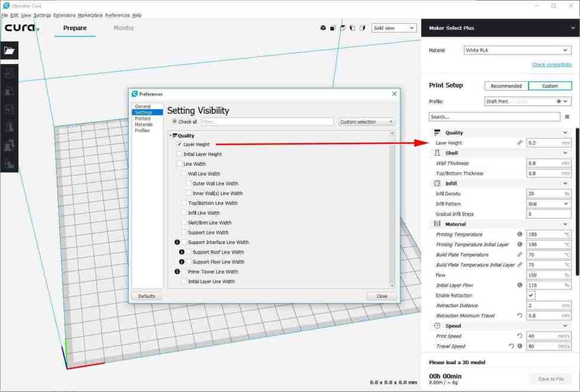The image size is (580, 392).
Task: Follow the Check compatibility link
Action: [x=552, y=65]
